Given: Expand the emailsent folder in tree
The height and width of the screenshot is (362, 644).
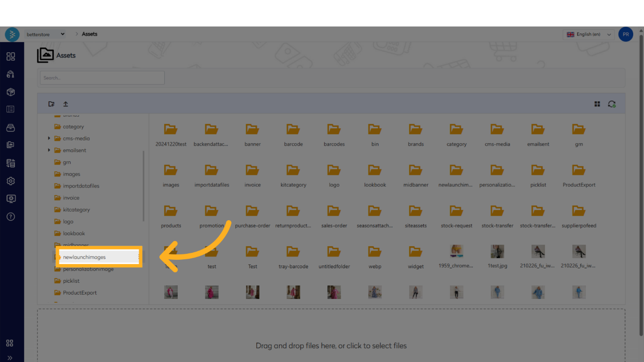Looking at the screenshot, I should (x=49, y=150).
